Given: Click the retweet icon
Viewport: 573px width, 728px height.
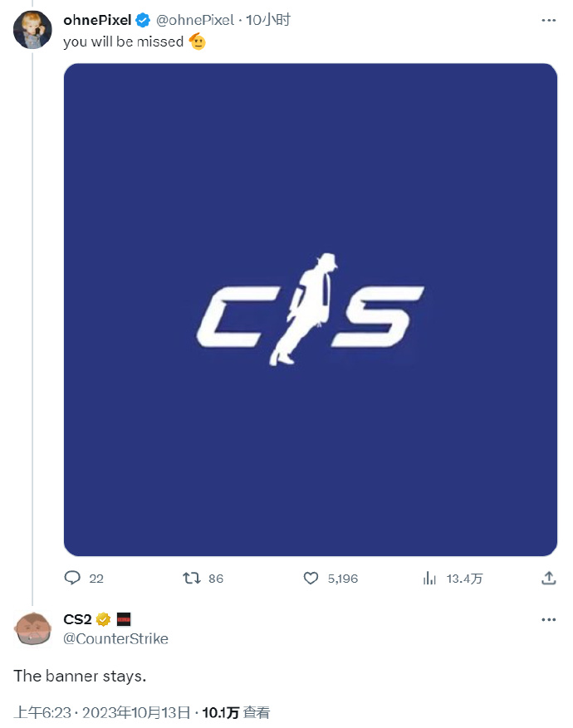Looking at the screenshot, I should click(x=192, y=578).
